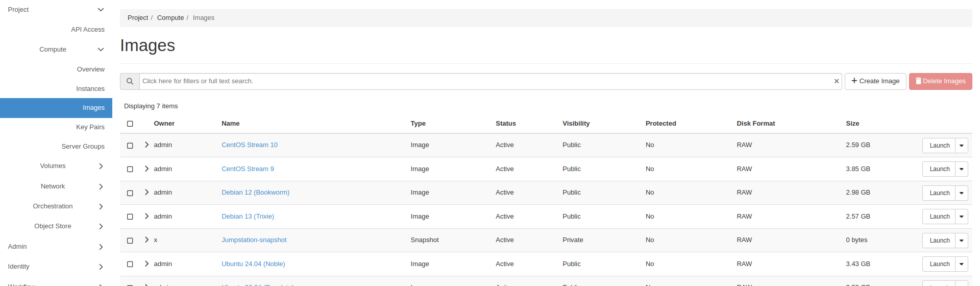This screenshot has height=286, width=980.
Task: Open the actions dropdown for Jumpstation-snapshot
Action: 962,241
